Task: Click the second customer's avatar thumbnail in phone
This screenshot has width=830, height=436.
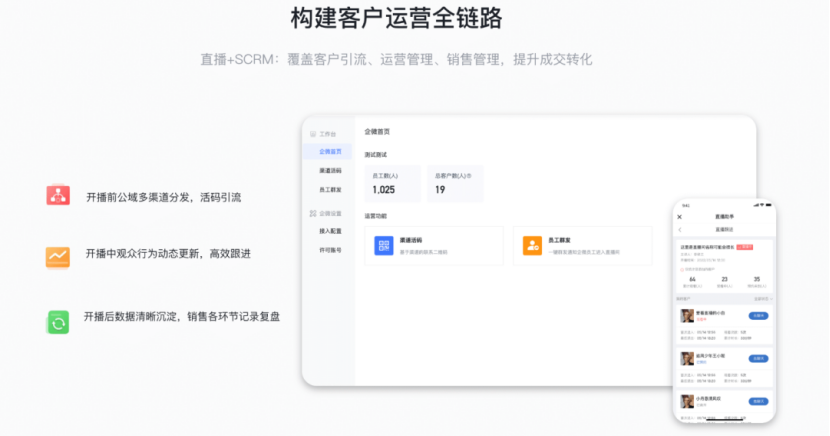Action: [687, 358]
